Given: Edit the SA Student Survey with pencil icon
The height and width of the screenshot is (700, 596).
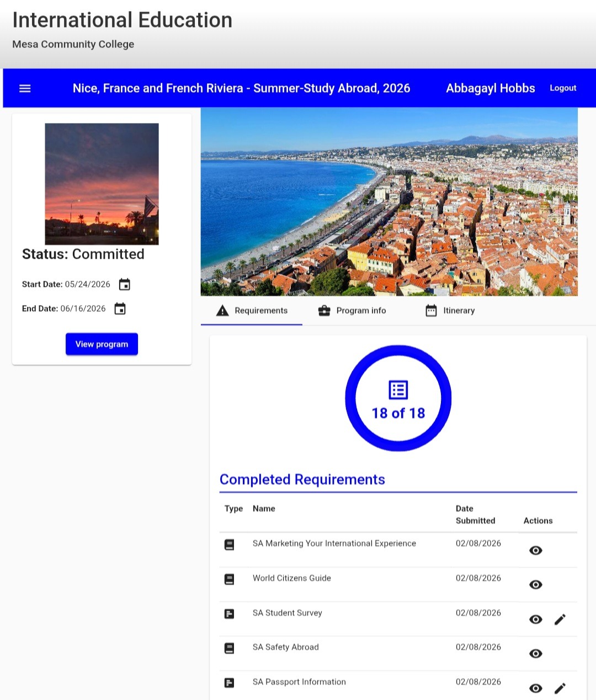Looking at the screenshot, I should (560, 619).
